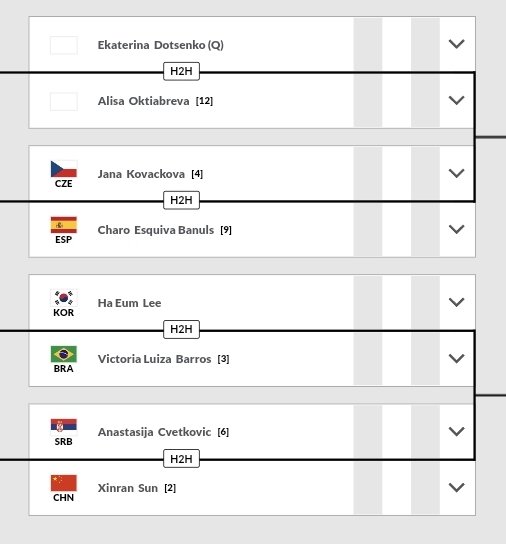Open Victoria Luiza Barros player name
This screenshot has width=506, height=544.
point(154,359)
